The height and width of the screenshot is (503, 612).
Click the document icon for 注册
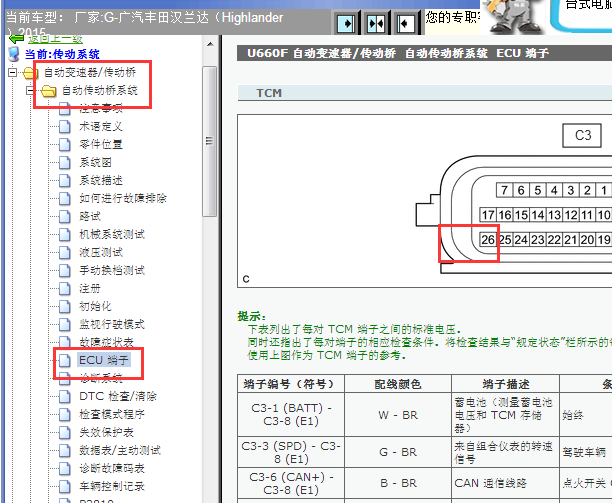pos(65,288)
